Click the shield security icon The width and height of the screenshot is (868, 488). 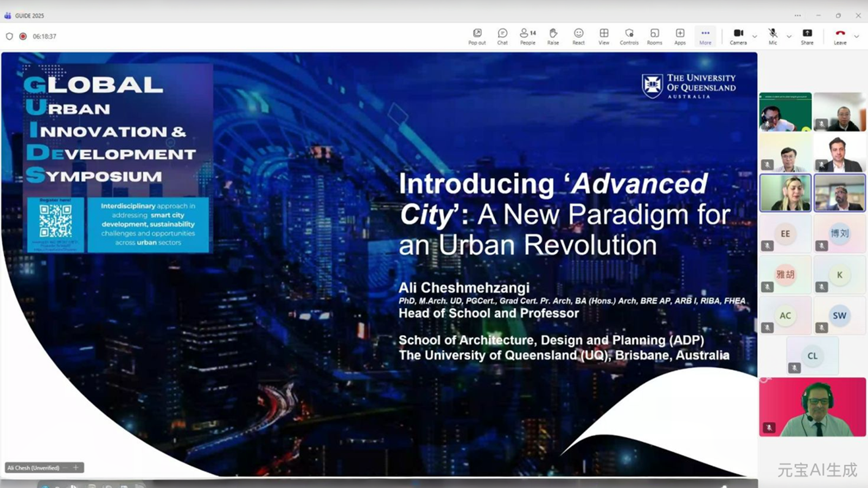pos(9,36)
